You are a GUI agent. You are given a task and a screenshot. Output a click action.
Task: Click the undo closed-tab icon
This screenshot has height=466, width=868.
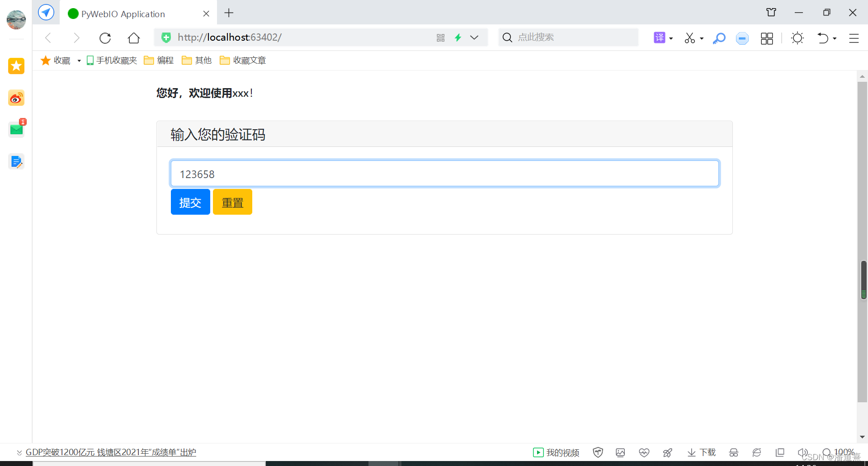pos(823,38)
